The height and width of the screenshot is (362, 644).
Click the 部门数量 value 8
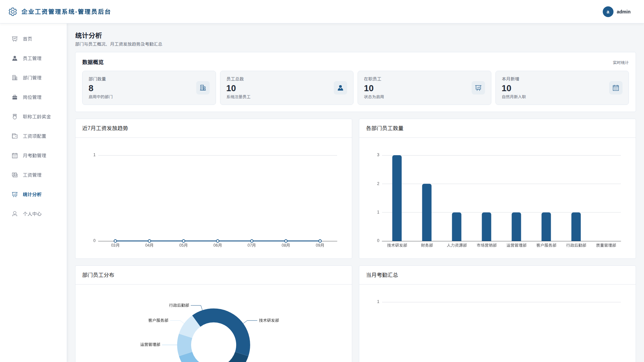[91, 88]
